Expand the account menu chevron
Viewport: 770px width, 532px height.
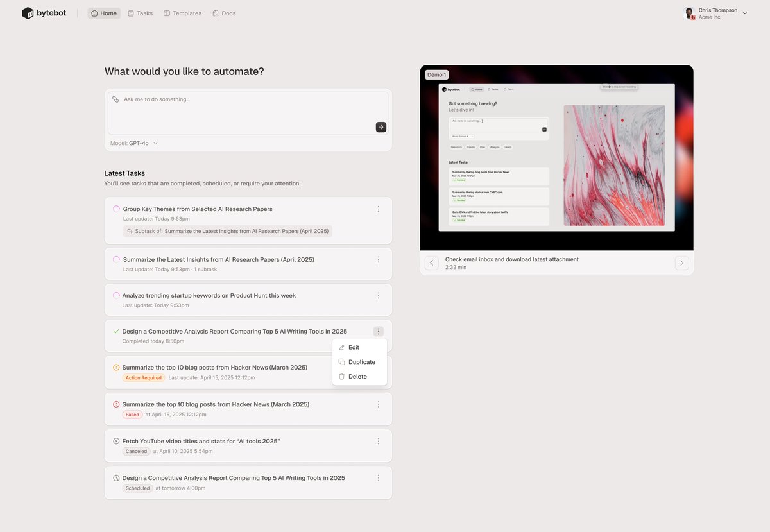coord(744,13)
